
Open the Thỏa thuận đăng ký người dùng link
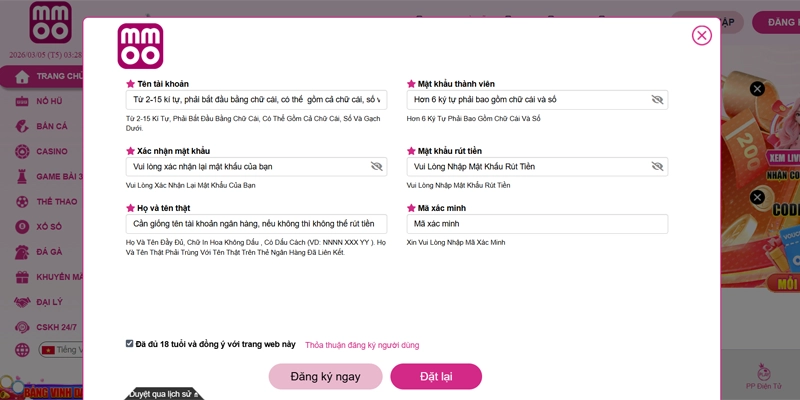click(x=362, y=345)
